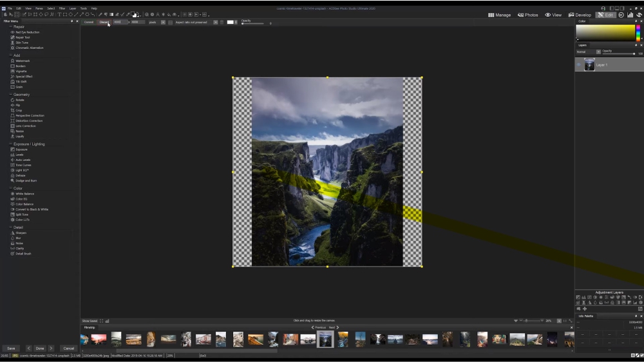
Task: Go to Next image in filmstrip
Action: (x=334, y=327)
